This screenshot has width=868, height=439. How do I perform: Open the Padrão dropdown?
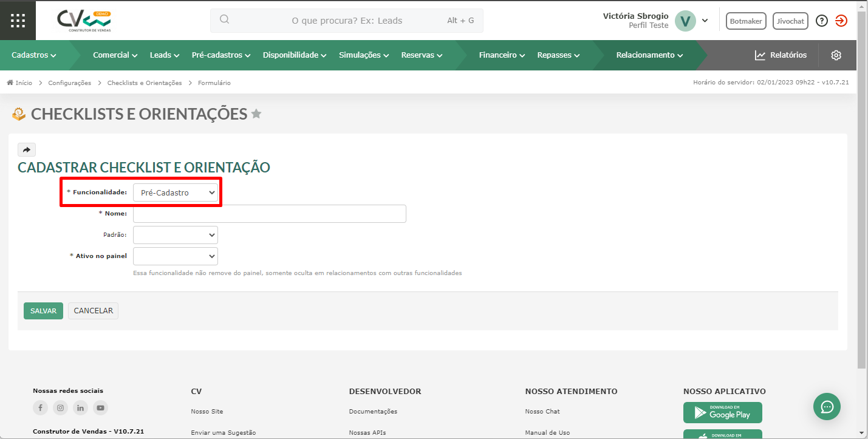[176, 235]
